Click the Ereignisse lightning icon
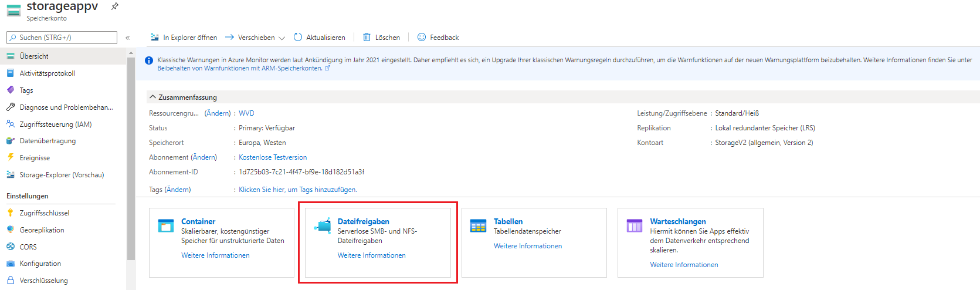 pyautogui.click(x=11, y=157)
